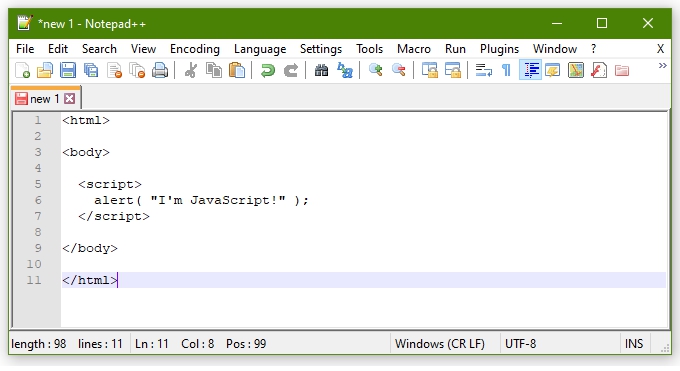This screenshot has height=371, width=680.
Task: Click the Redo toolbar icon
Action: [x=291, y=70]
